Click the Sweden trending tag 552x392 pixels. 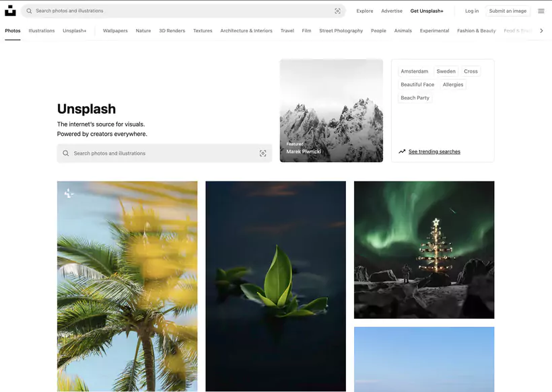tap(446, 71)
